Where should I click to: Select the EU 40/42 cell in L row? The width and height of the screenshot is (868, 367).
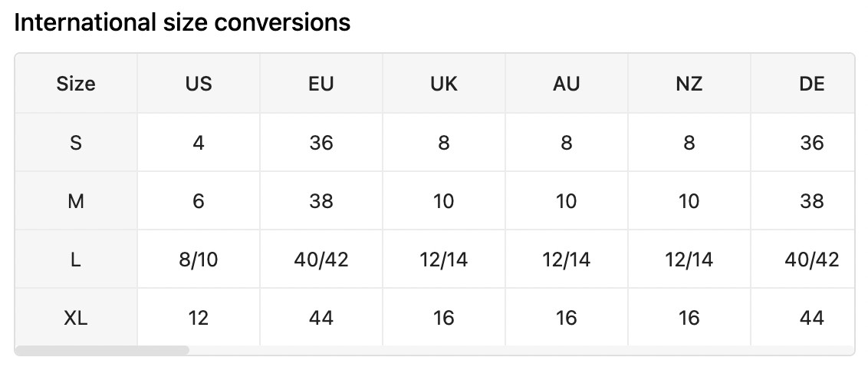321,260
